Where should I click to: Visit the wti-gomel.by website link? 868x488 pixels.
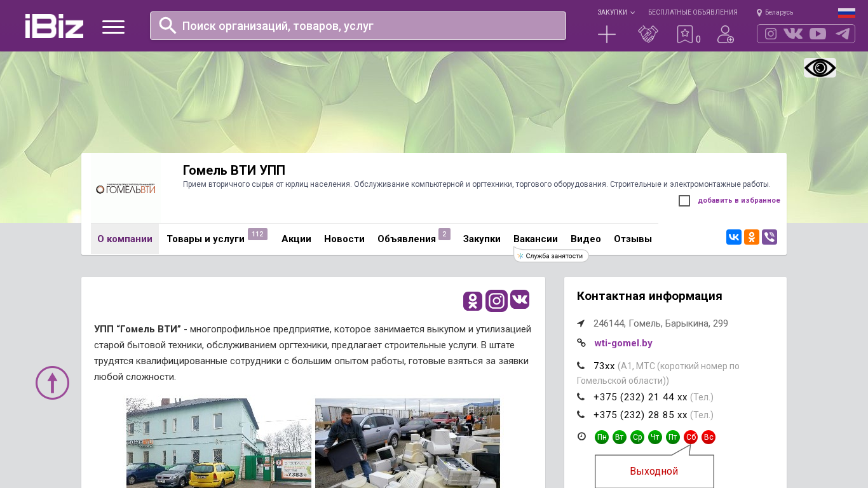[x=623, y=343]
